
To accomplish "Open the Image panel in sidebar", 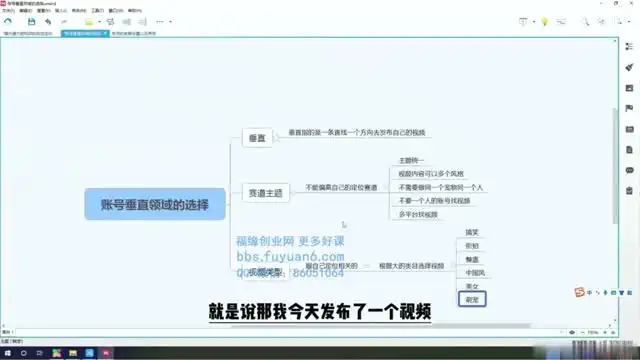I will [629, 88].
